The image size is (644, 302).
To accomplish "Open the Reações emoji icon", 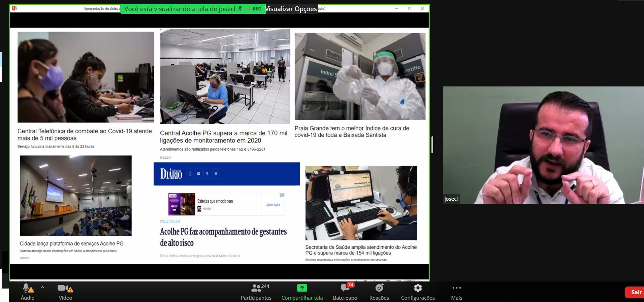I will [x=379, y=288].
